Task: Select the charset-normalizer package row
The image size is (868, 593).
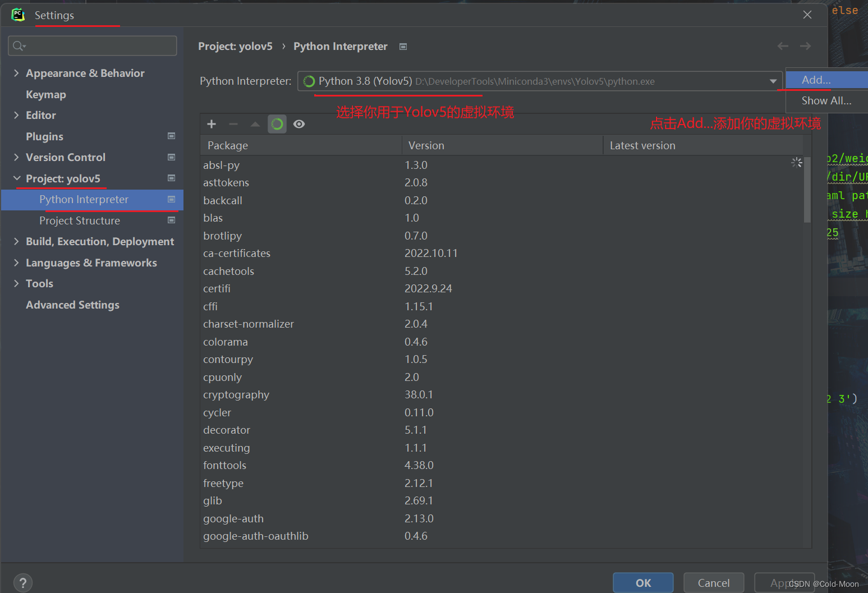Action: 502,324
